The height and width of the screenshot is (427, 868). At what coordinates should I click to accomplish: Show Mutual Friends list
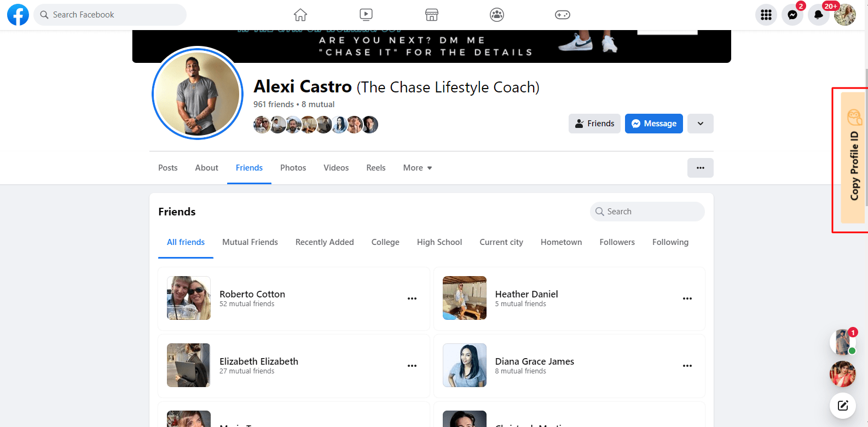[250, 242]
